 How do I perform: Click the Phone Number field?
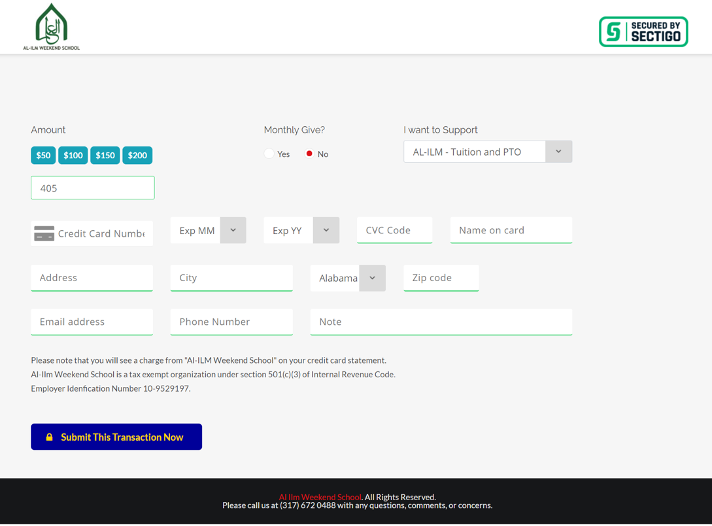pyautogui.click(x=232, y=322)
